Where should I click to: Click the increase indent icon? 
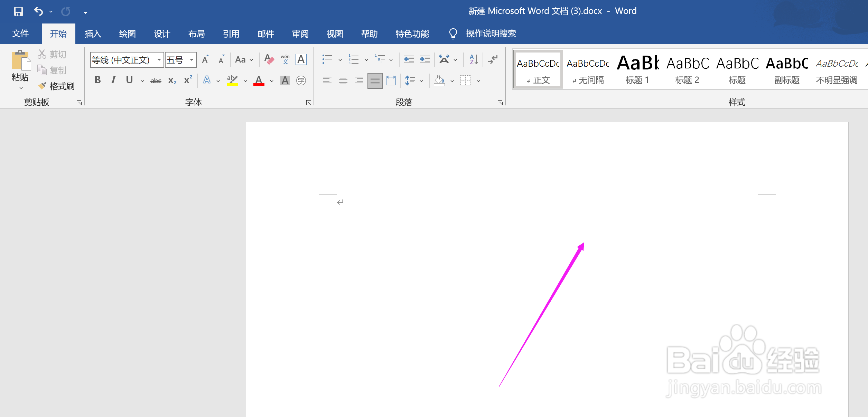pyautogui.click(x=424, y=60)
